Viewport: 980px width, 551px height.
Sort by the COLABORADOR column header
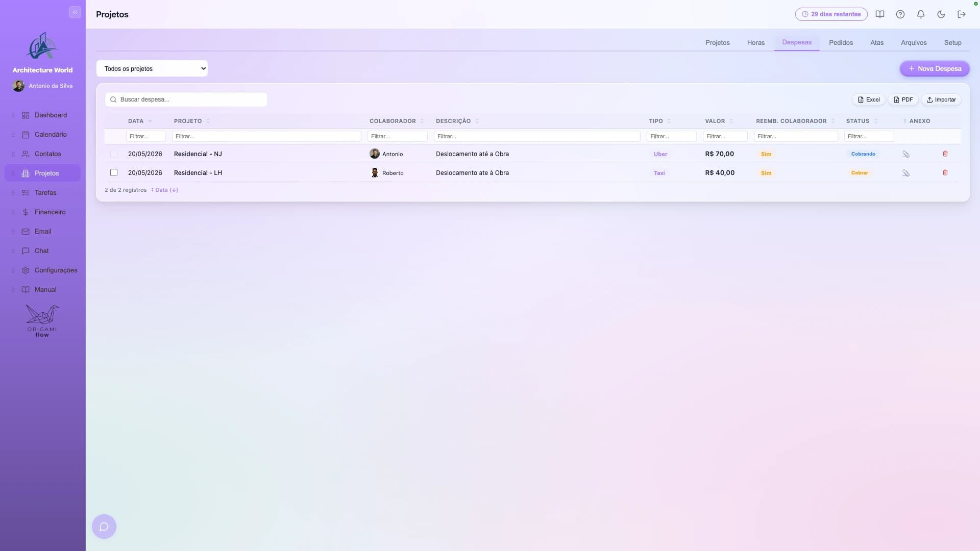(397, 121)
